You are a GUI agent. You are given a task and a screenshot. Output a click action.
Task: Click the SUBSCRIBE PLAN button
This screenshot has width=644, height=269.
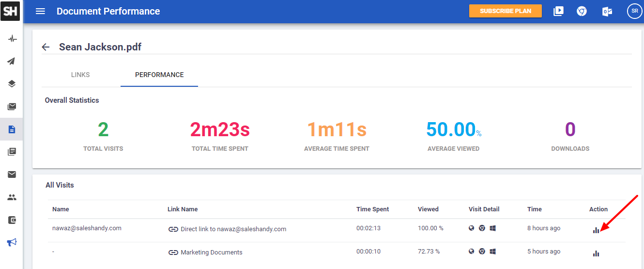(x=506, y=11)
